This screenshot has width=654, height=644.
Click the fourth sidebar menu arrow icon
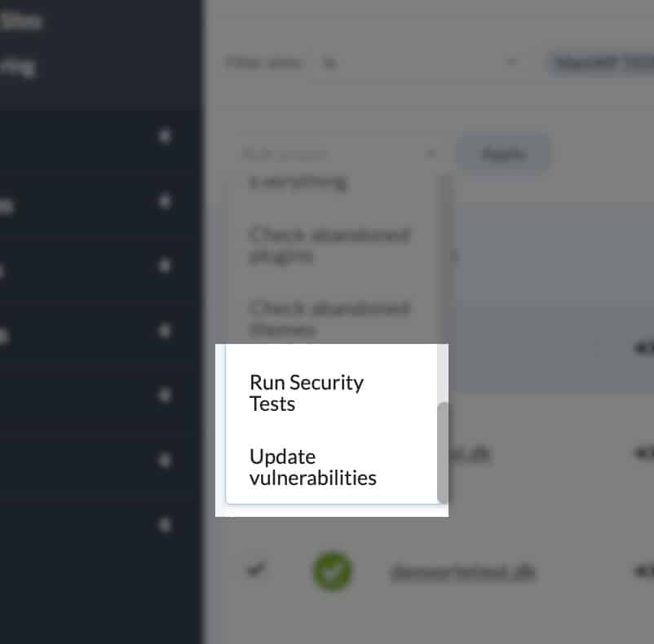165,331
